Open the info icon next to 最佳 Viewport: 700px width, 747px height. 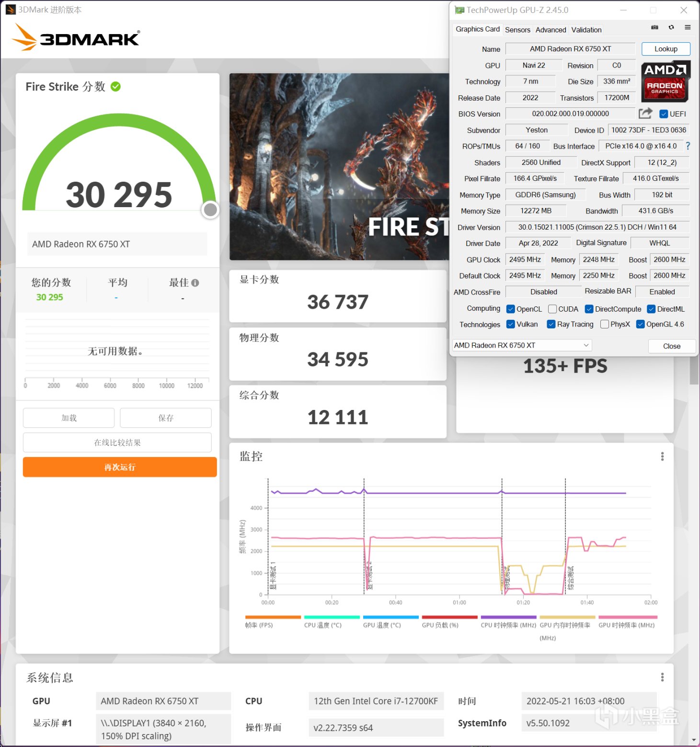pos(195,283)
